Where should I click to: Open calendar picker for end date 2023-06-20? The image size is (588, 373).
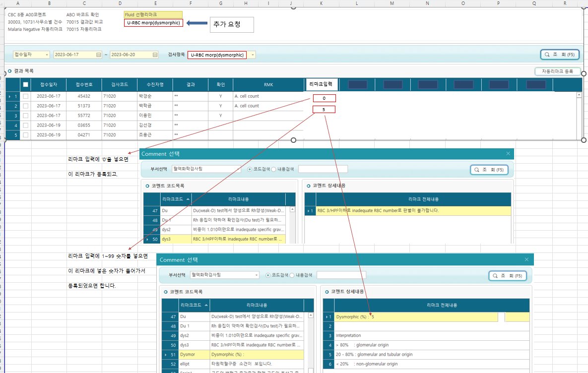click(x=155, y=55)
